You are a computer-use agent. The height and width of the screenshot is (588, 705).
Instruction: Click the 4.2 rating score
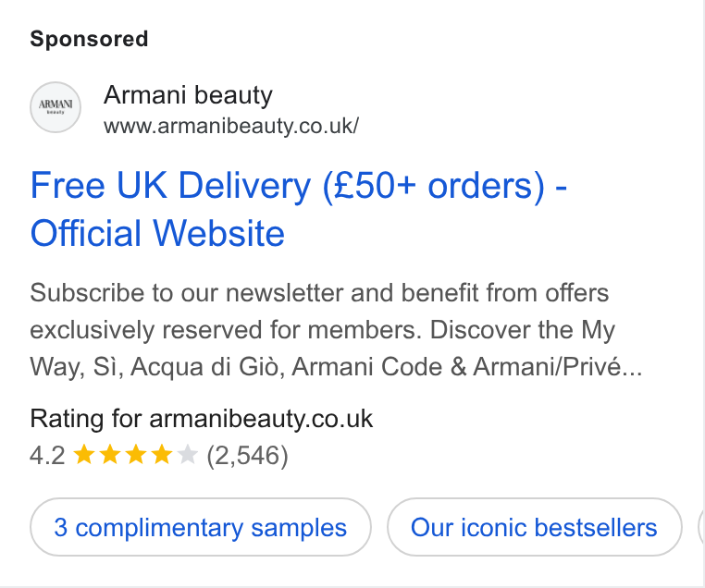click(47, 455)
